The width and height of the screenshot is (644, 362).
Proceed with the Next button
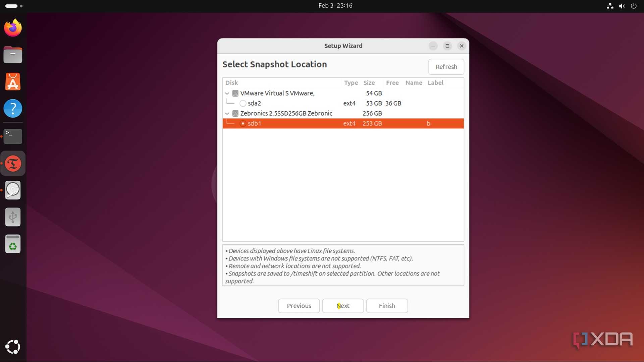(x=343, y=306)
